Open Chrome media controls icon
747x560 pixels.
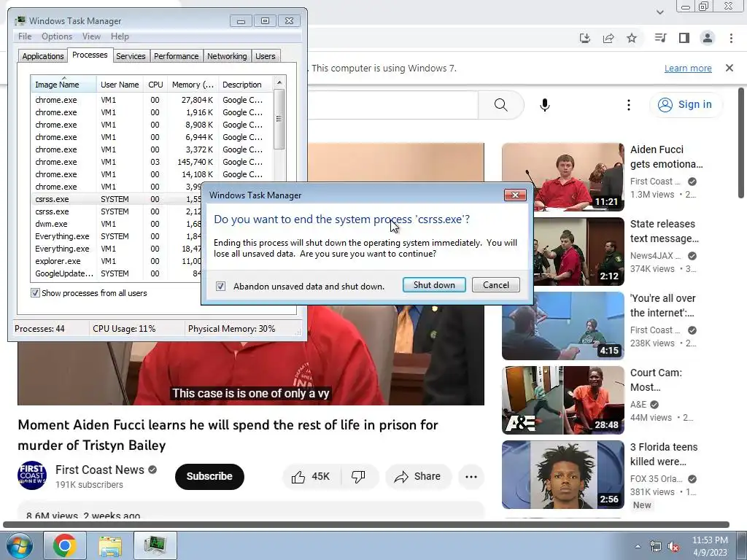660,38
